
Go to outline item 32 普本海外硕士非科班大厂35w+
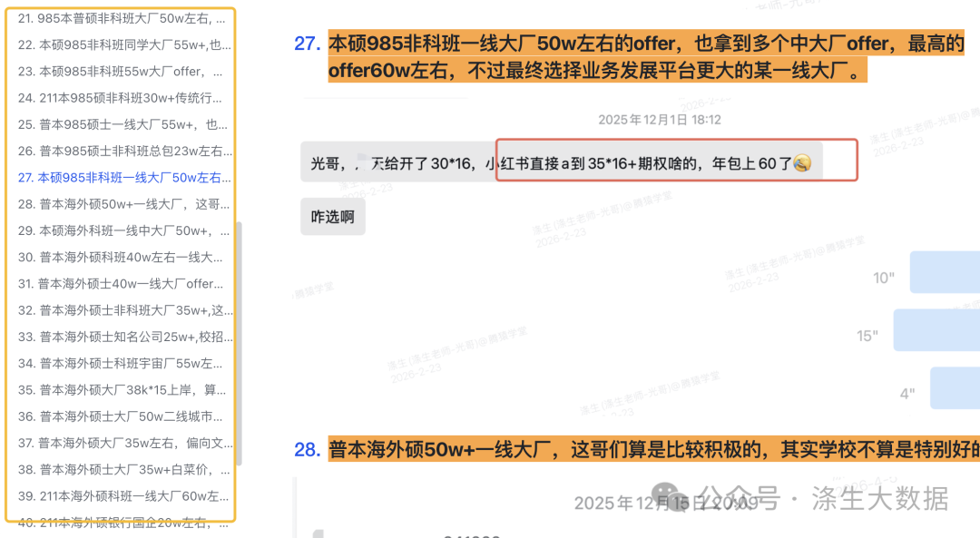coord(125,310)
